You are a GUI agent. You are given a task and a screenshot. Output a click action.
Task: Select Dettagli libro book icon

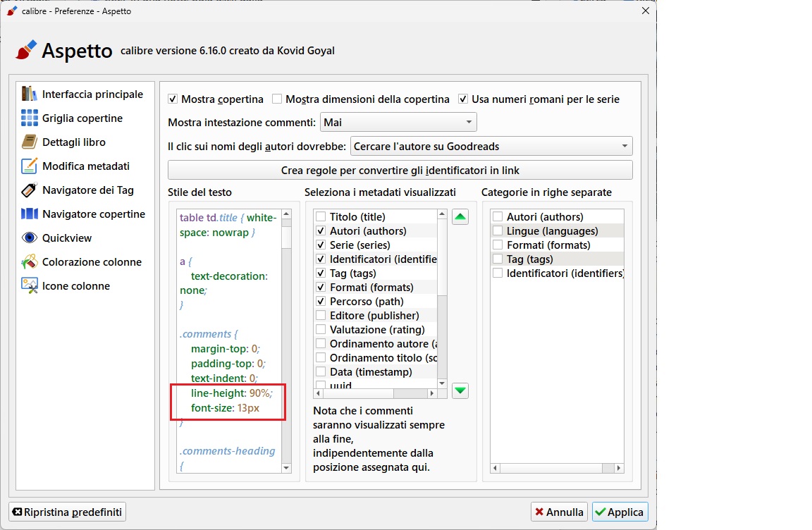pos(29,142)
